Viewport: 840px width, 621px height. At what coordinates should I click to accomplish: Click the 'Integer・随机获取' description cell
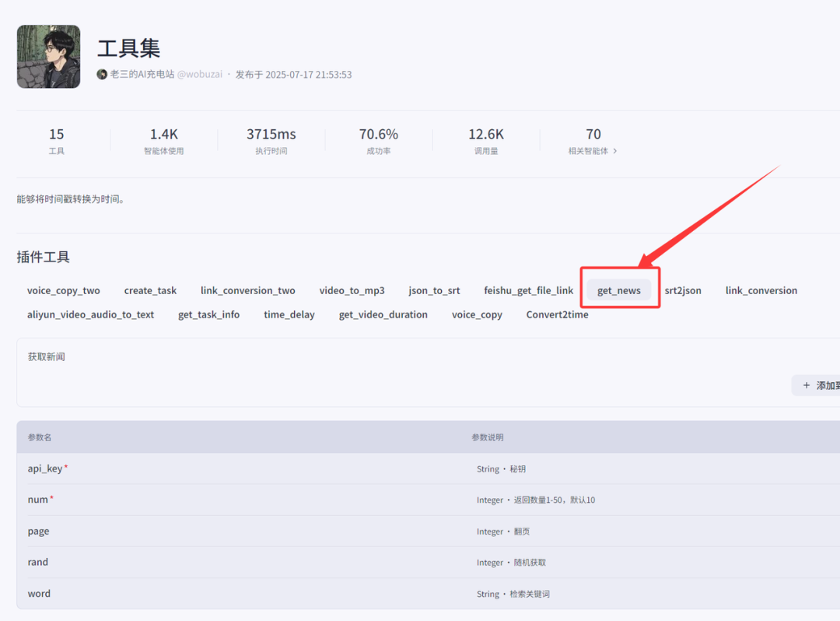coord(512,563)
